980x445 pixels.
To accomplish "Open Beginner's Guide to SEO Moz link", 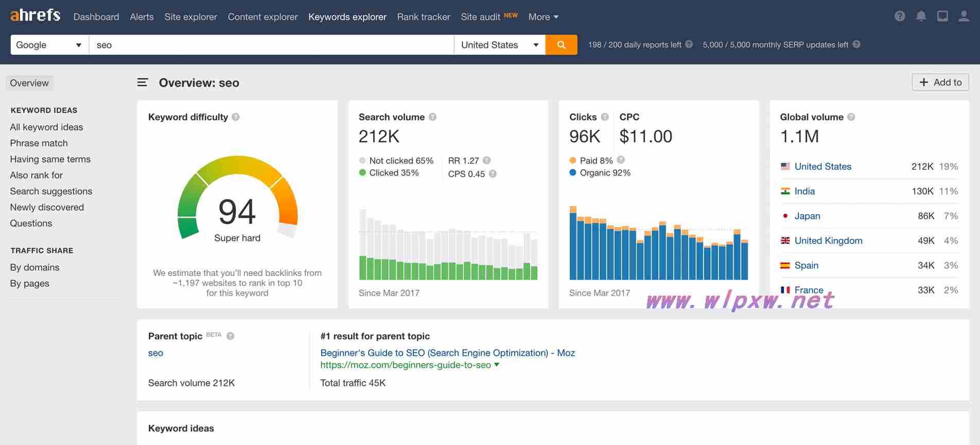I will tap(447, 353).
